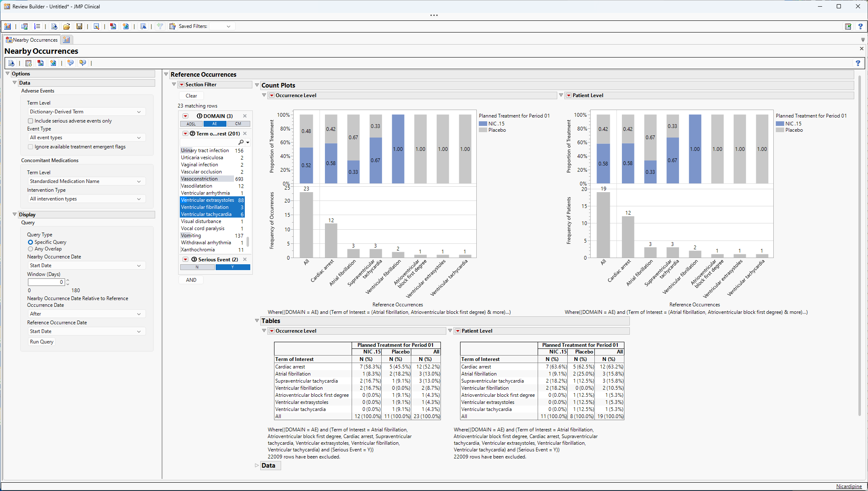
Task: Click the Window (Days) input field
Action: pos(46,282)
